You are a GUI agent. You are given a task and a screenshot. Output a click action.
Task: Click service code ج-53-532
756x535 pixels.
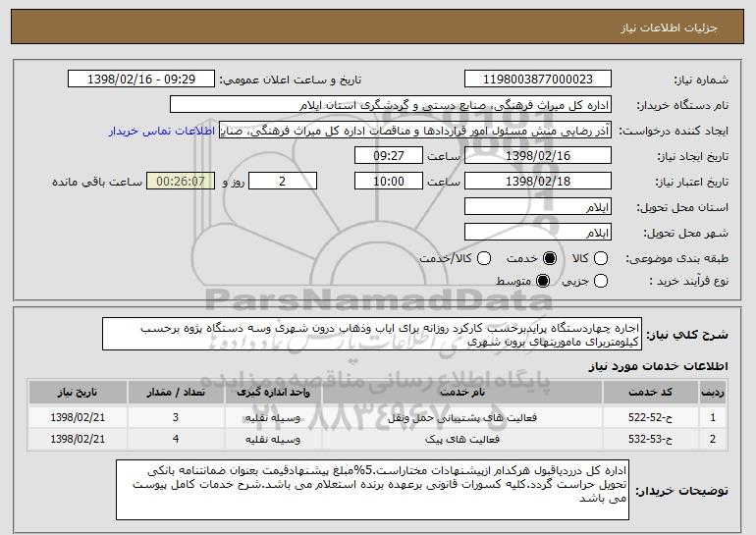(x=650, y=439)
